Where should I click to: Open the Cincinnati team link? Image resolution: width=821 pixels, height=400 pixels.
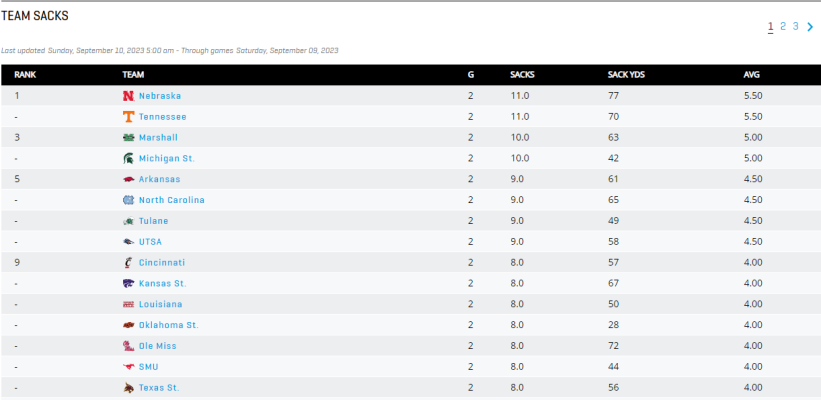click(x=162, y=262)
